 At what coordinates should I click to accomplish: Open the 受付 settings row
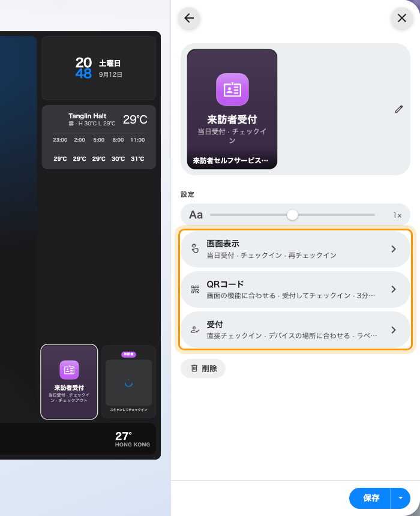pos(295,330)
